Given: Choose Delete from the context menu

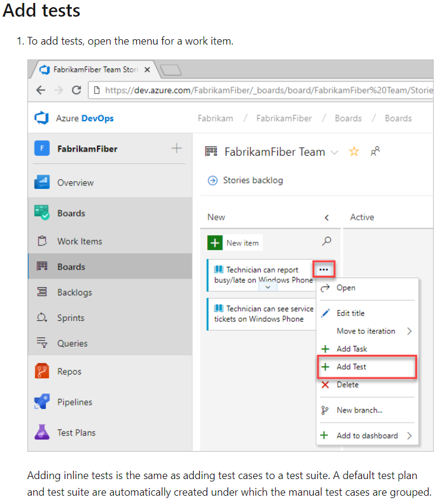Looking at the screenshot, I should pyautogui.click(x=367, y=385).
